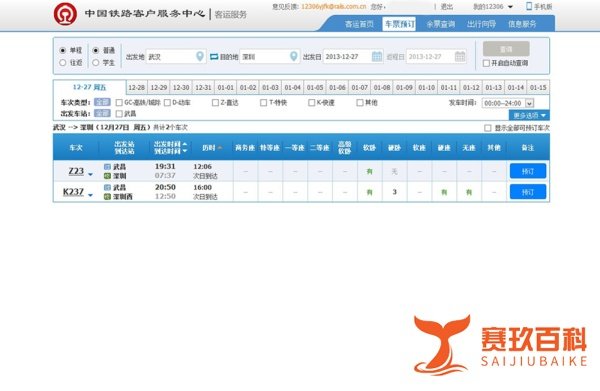
Task: Open 我的12306 account dropdown
Action: pyautogui.click(x=493, y=7)
